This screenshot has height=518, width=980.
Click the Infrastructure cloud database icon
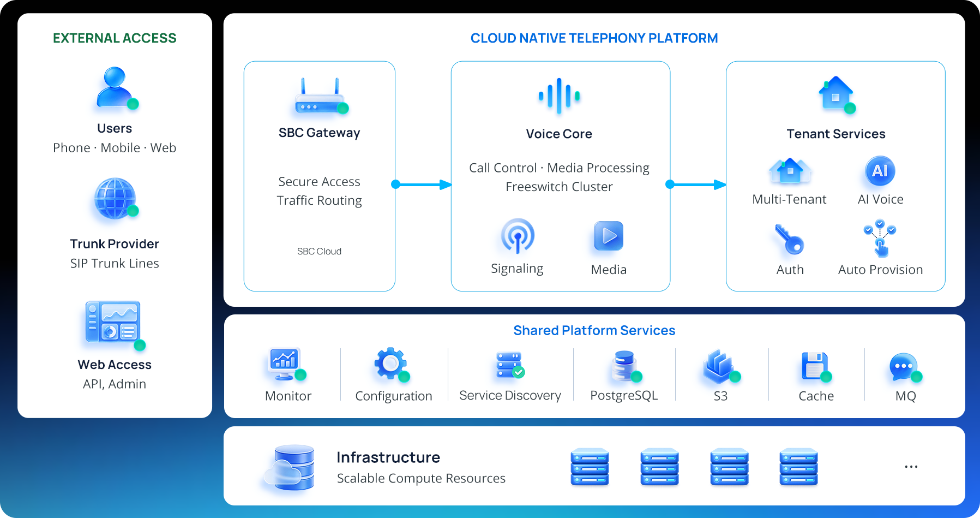[x=290, y=467]
